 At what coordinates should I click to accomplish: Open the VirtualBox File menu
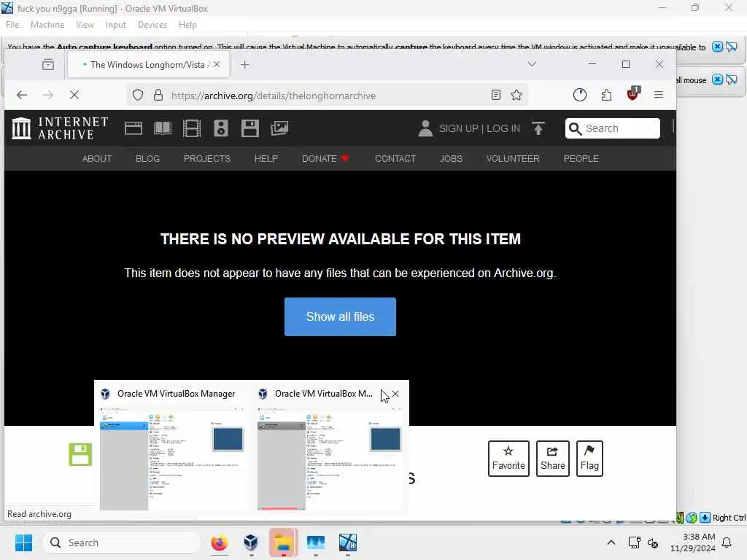(x=12, y=25)
